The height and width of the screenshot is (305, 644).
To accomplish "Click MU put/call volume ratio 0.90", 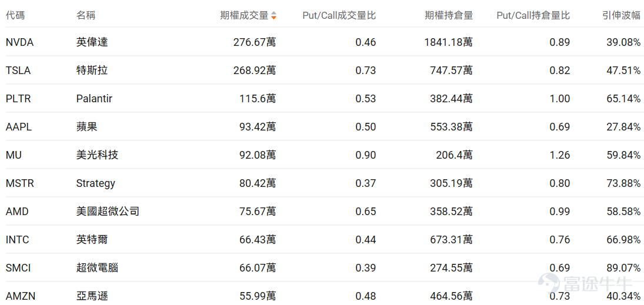I will (366, 155).
